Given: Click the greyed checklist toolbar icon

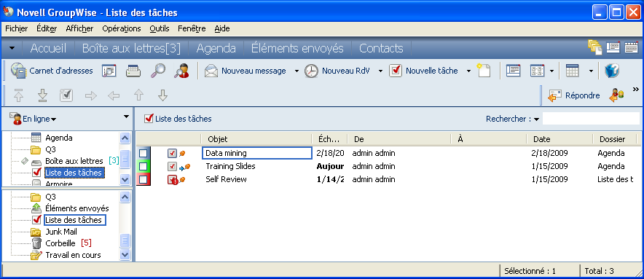Looking at the screenshot, I should point(66,95).
